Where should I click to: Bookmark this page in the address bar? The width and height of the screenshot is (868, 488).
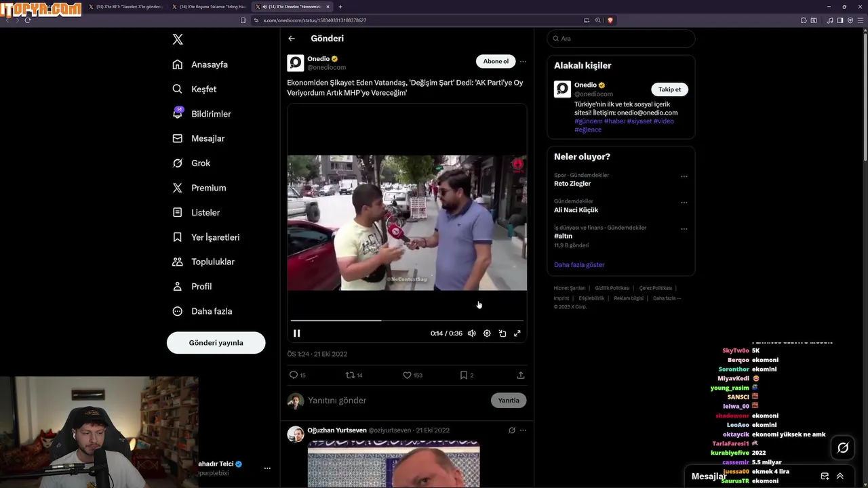pyautogui.click(x=243, y=20)
